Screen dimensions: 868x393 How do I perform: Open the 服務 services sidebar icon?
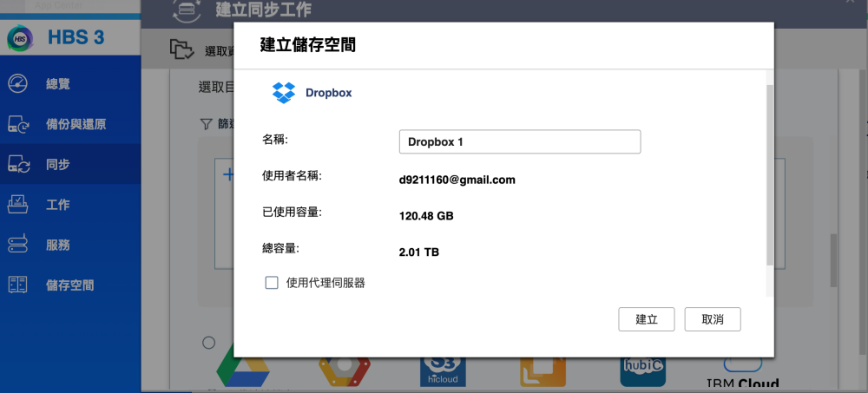(18, 245)
